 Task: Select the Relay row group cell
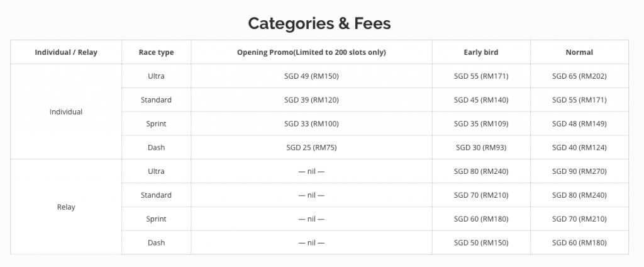(66, 207)
